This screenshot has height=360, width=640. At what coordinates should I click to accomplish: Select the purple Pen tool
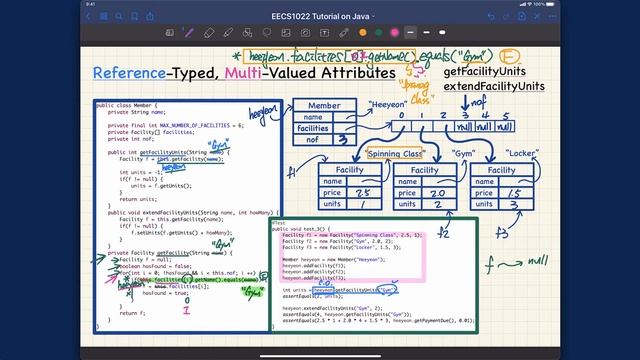(189, 33)
